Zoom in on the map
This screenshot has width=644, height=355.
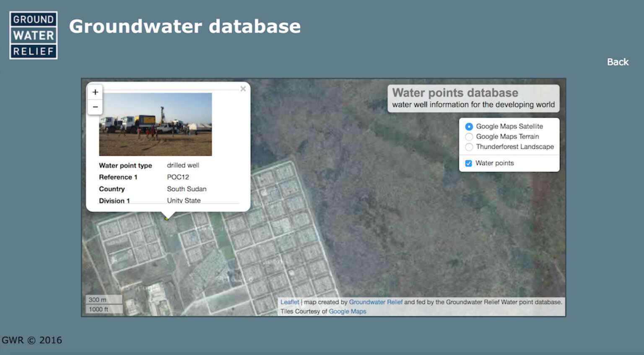click(x=95, y=92)
